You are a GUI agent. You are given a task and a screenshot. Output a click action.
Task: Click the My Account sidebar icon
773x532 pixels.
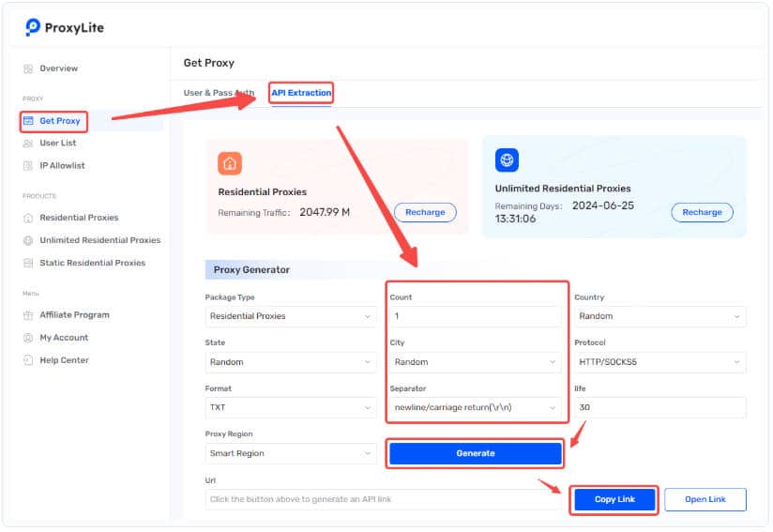point(28,338)
